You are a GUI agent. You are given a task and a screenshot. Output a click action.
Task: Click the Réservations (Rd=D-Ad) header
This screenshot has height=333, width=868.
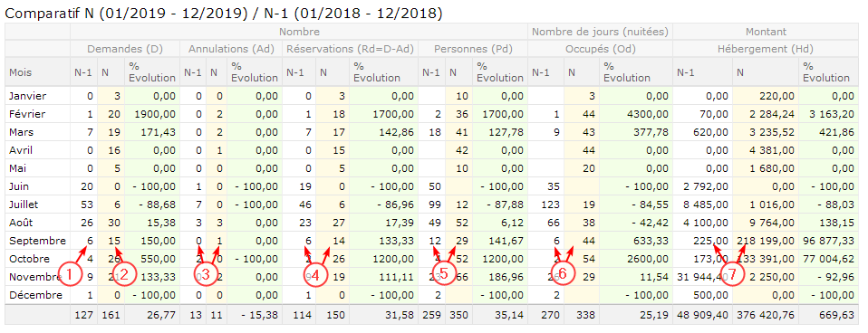tap(350, 49)
